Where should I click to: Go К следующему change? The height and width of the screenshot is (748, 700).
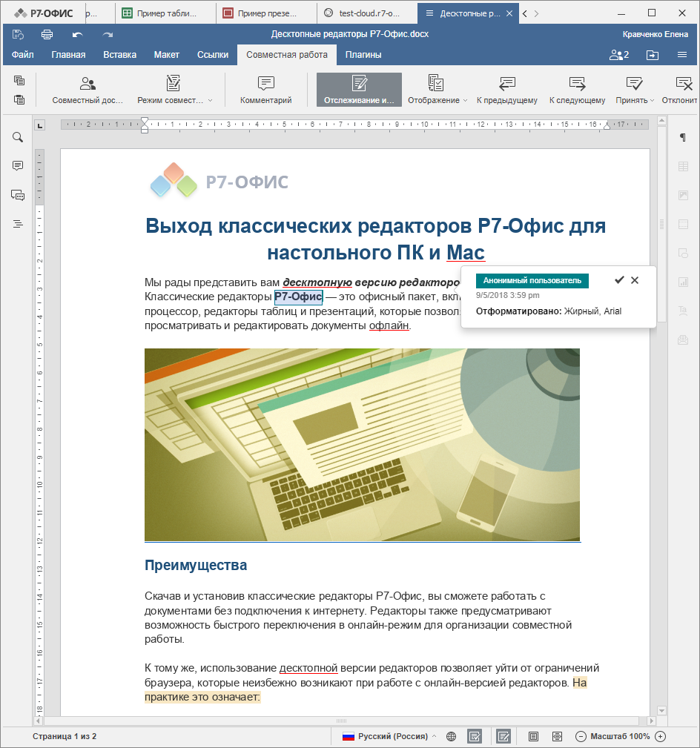pyautogui.click(x=577, y=90)
